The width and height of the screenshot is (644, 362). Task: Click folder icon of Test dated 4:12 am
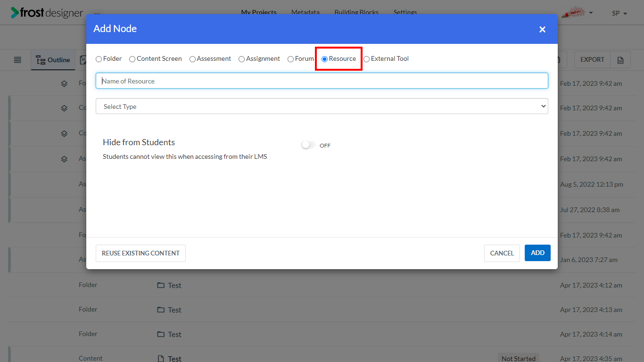pos(161,285)
